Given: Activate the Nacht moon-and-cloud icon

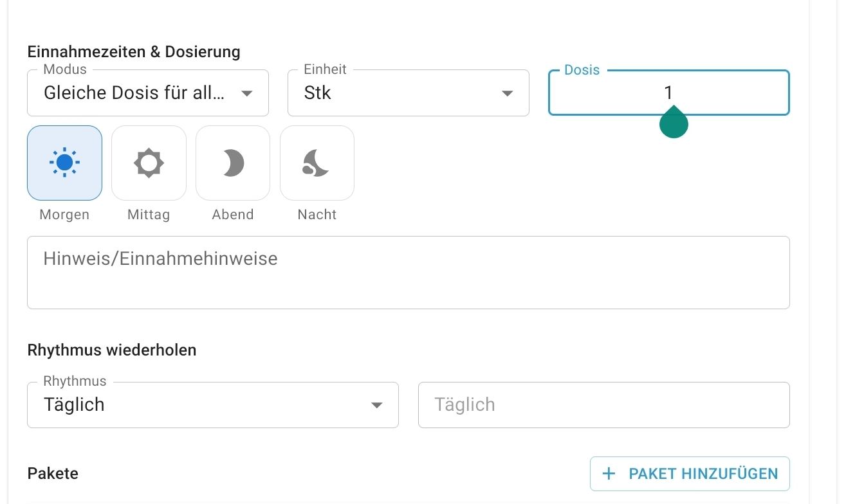Looking at the screenshot, I should (x=317, y=163).
